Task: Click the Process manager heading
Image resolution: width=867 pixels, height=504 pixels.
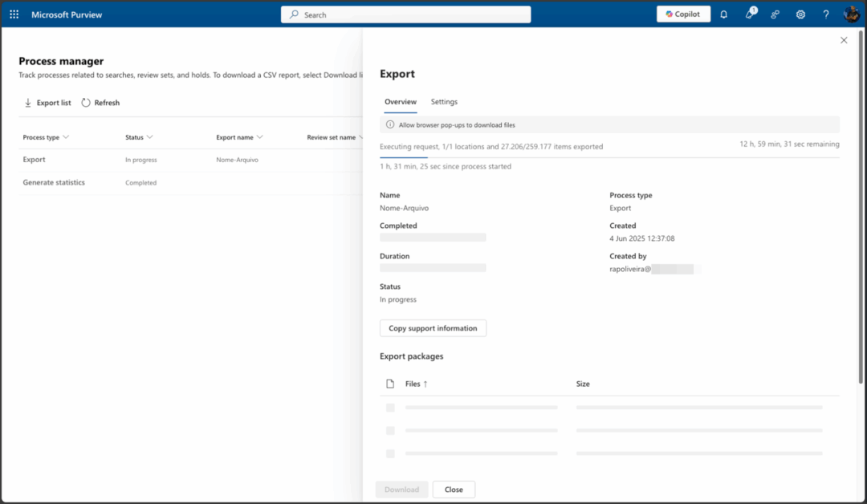Action: [x=61, y=61]
